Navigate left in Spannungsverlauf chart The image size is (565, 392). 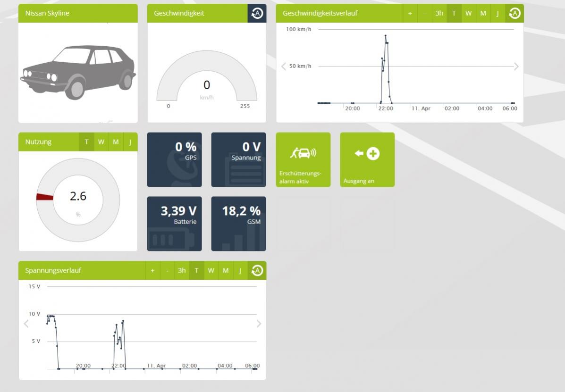(26, 324)
